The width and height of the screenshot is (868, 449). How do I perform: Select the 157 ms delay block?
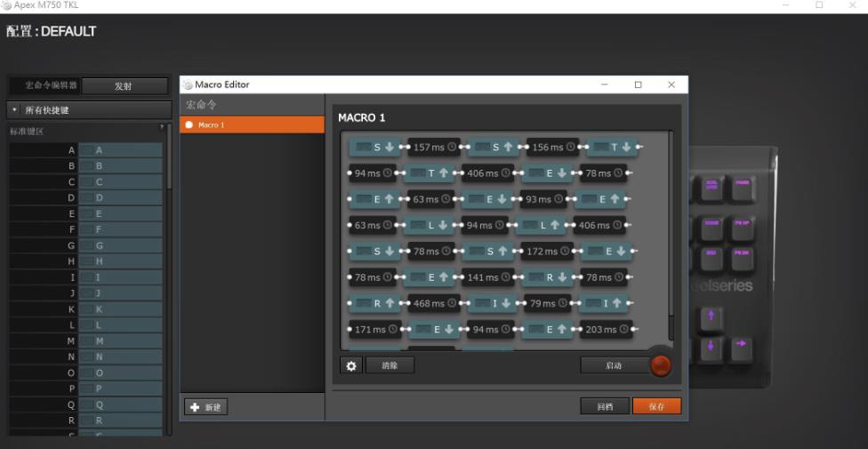pyautogui.click(x=434, y=148)
